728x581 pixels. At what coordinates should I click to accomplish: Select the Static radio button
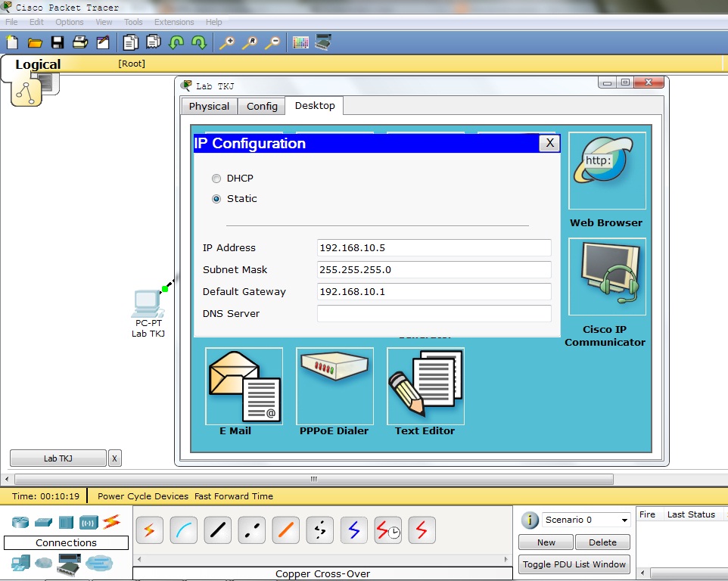click(216, 199)
